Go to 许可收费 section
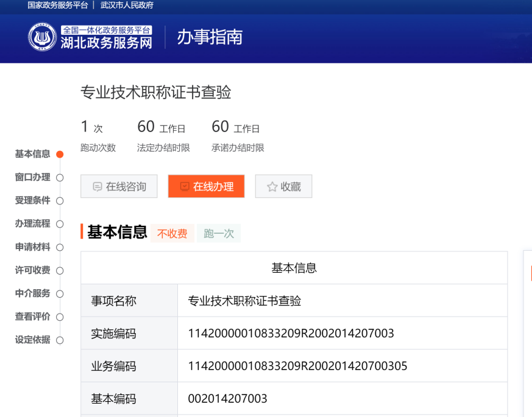532x417 pixels. [33, 270]
